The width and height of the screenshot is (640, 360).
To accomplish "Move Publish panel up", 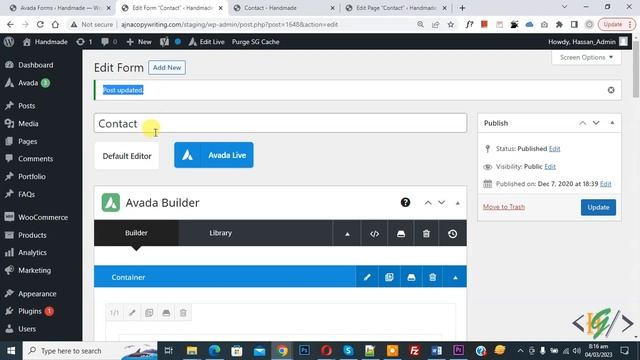I will click(582, 123).
